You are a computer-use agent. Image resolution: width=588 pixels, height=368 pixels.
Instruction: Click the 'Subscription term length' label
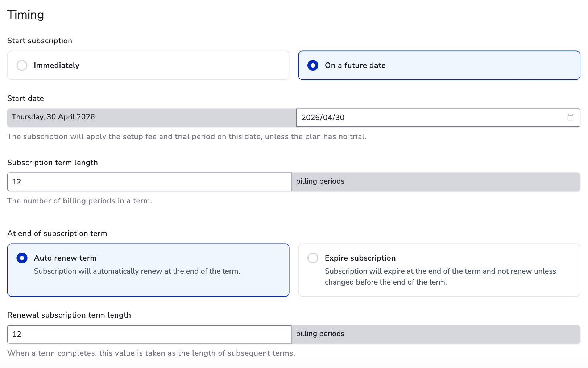[53, 163]
